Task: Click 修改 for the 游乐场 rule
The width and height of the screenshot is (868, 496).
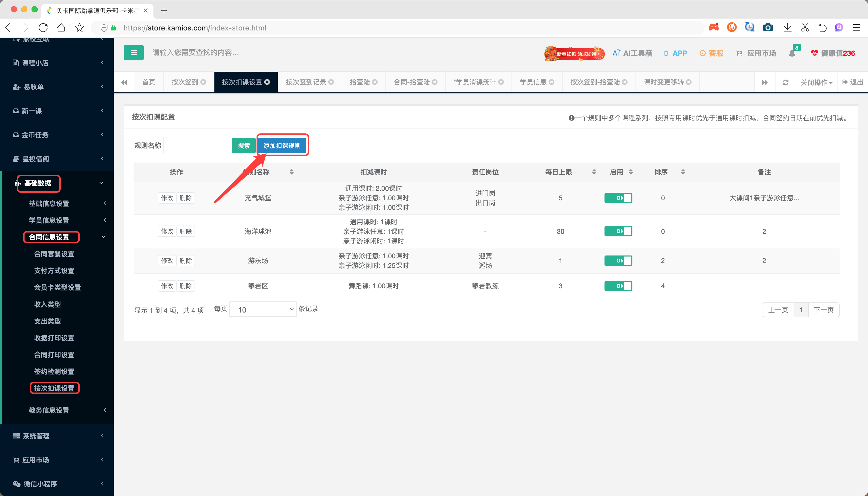Action: click(167, 261)
